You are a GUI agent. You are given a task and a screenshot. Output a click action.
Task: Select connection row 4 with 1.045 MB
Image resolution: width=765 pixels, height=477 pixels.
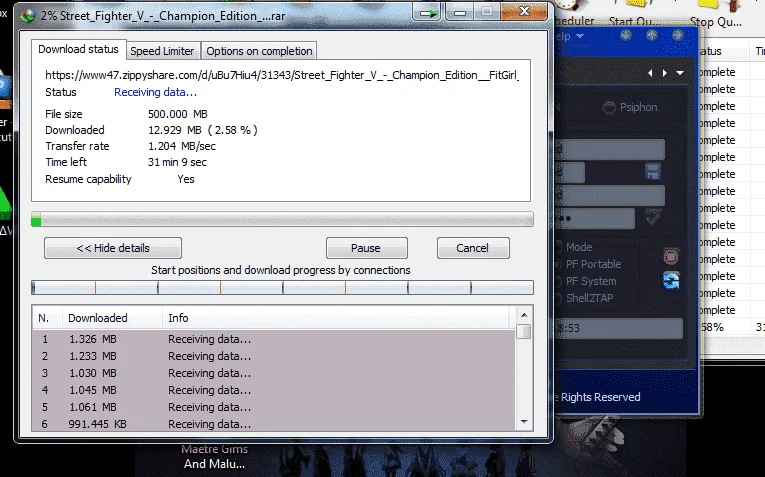coord(274,390)
